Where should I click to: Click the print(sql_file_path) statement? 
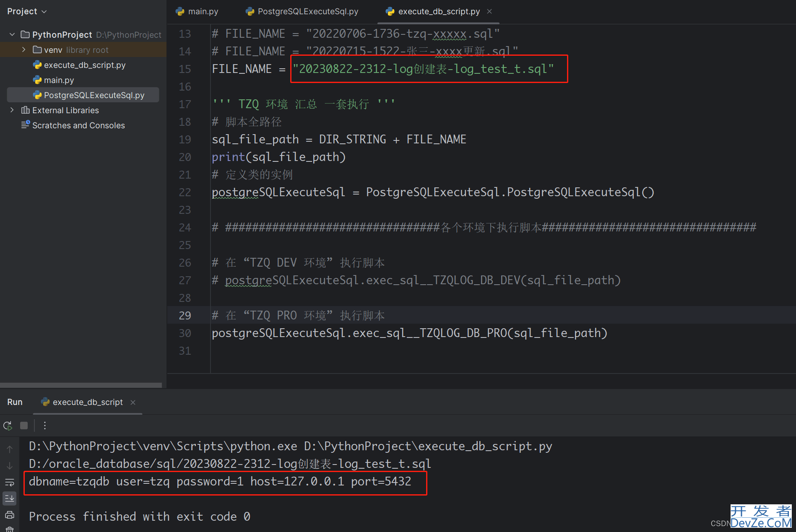click(x=279, y=157)
